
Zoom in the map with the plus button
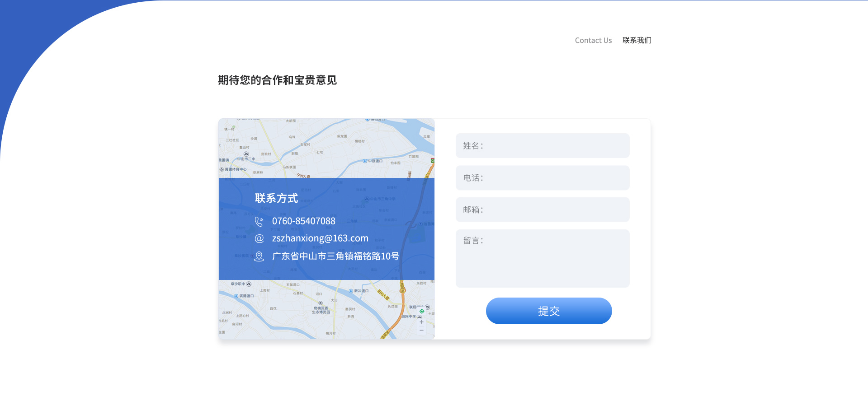click(421, 322)
